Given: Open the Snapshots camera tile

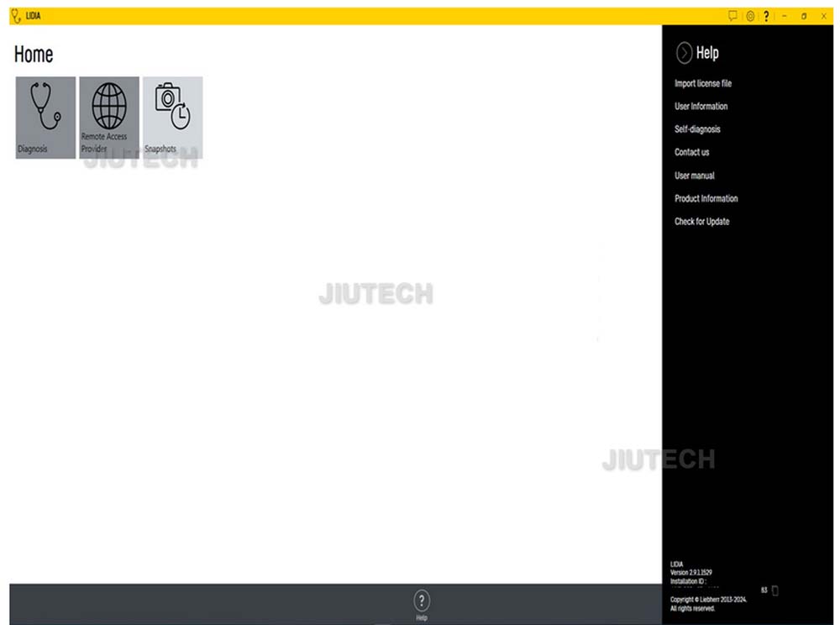Looking at the screenshot, I should coord(172,118).
